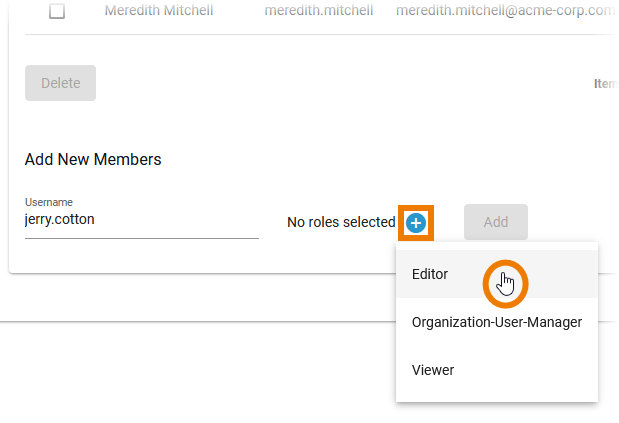Focus the Username field containing jerry.cotton
Screen dimensions: 619x423
coord(141,220)
